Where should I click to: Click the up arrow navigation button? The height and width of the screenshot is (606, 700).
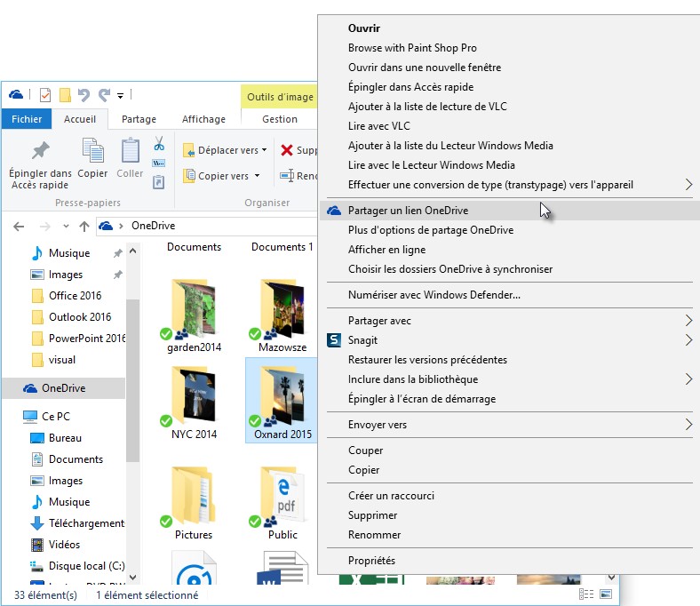point(84,226)
